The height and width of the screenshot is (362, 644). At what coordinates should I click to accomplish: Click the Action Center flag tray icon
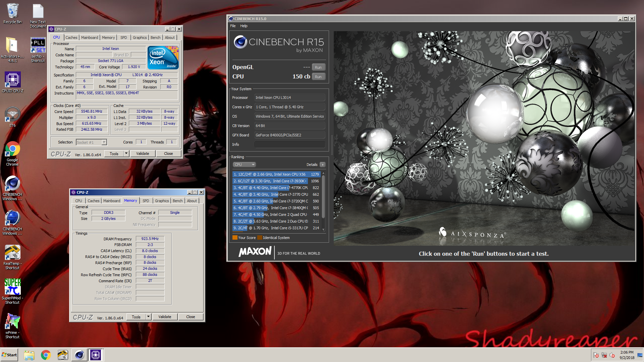click(596, 355)
